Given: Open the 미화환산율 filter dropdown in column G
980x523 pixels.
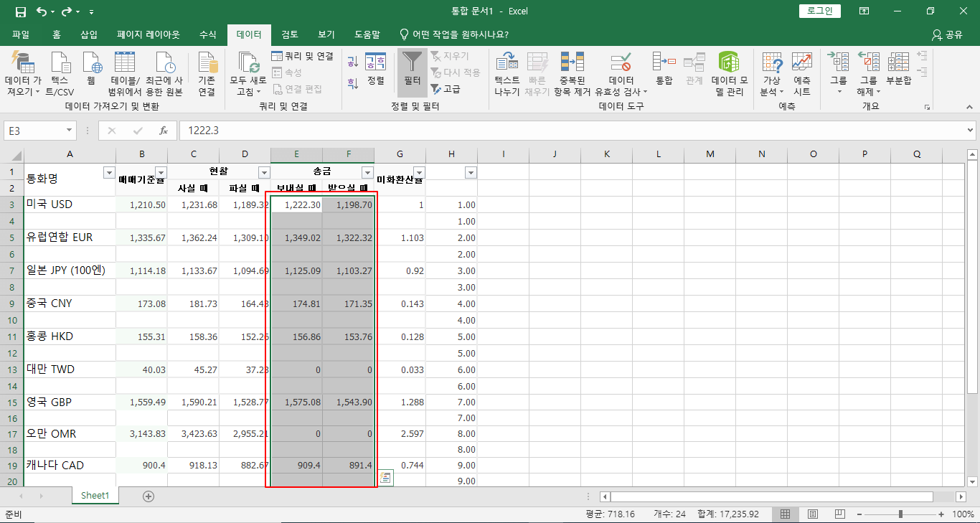Looking at the screenshot, I should (x=419, y=172).
